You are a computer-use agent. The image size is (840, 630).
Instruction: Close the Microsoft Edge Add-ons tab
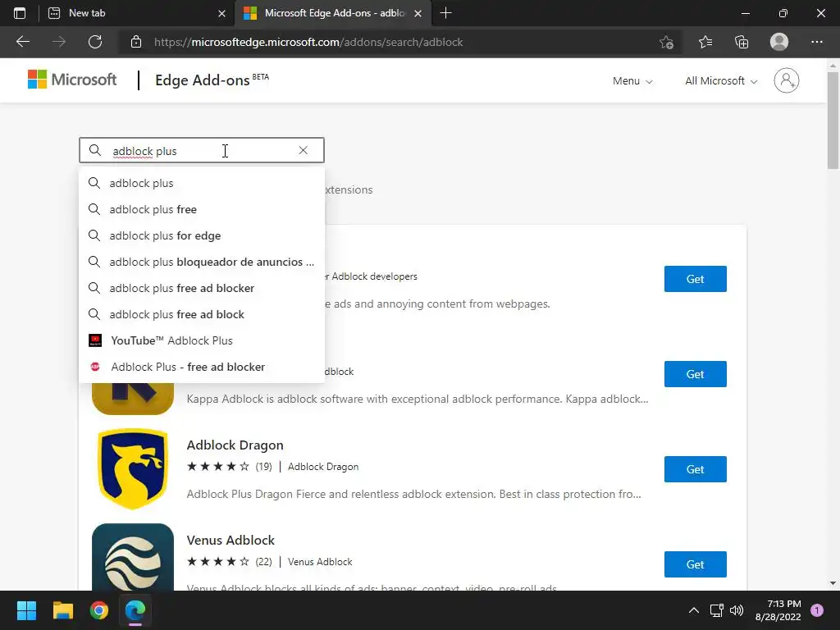click(x=418, y=13)
